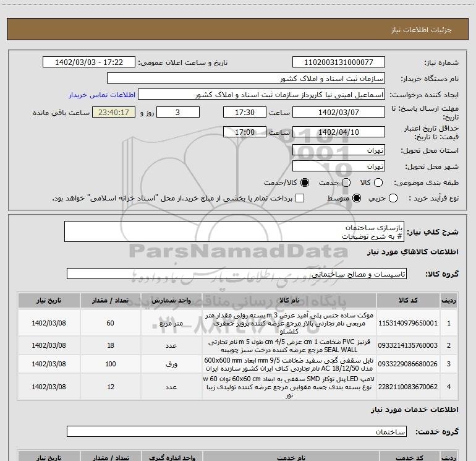This screenshot has width=476, height=461.
Task: Click the section heading اطلاعات کالاهای مورد نیاز
Action: point(413,252)
